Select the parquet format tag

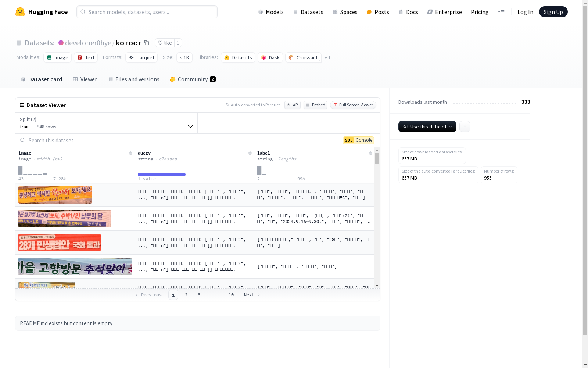(141, 57)
